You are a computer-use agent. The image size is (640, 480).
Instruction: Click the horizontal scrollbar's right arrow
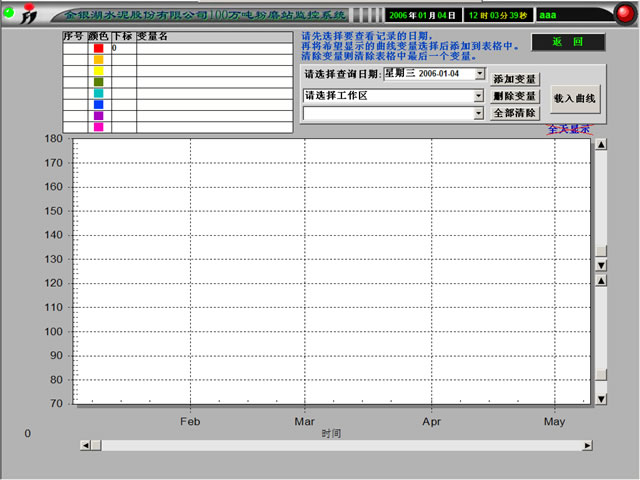pyautogui.click(x=586, y=445)
